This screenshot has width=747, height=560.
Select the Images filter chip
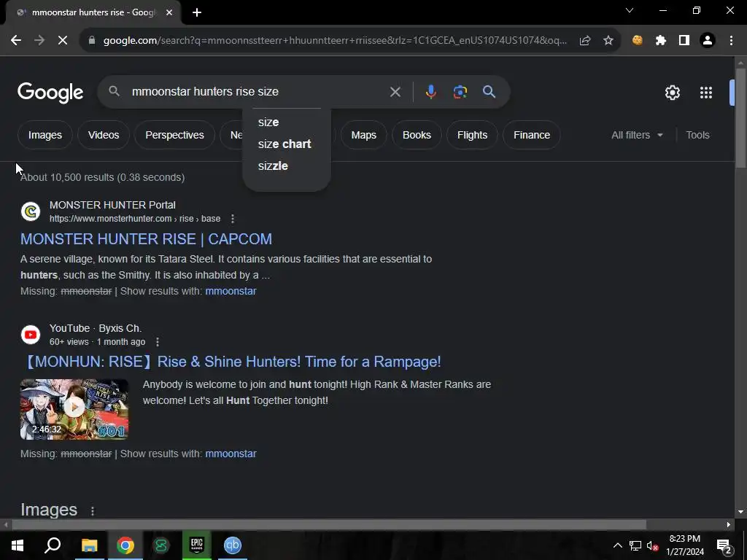[45, 135]
